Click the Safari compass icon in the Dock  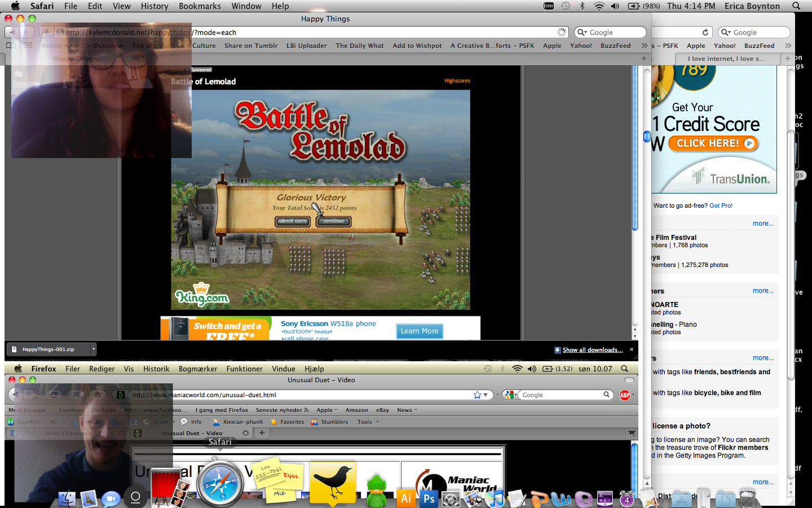220,484
